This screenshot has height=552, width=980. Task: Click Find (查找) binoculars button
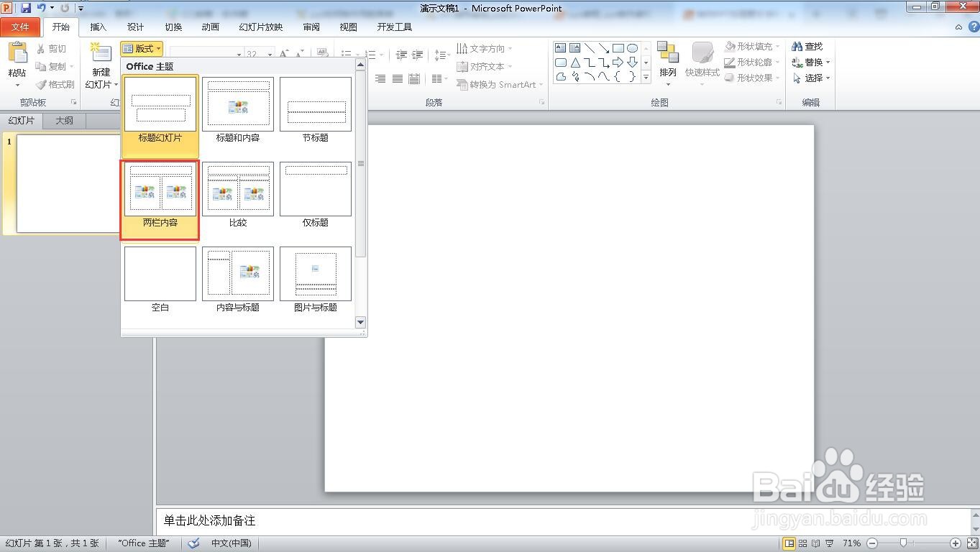807,46
